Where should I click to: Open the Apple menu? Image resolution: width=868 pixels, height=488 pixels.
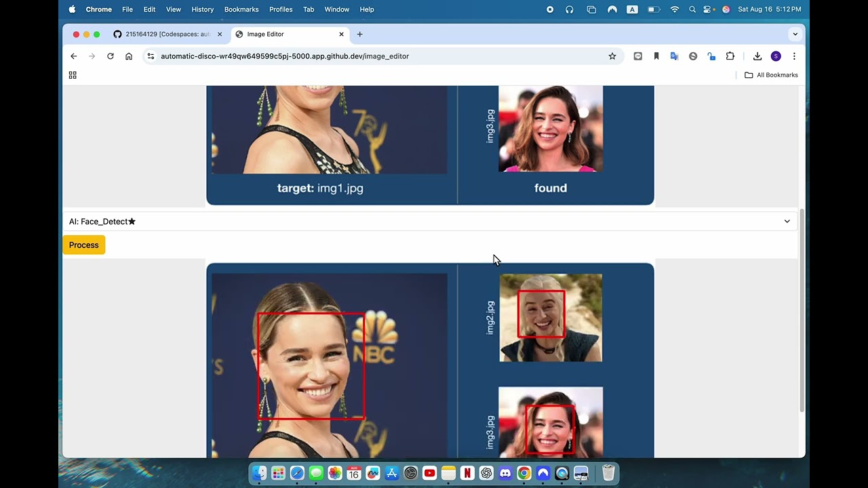(x=72, y=9)
